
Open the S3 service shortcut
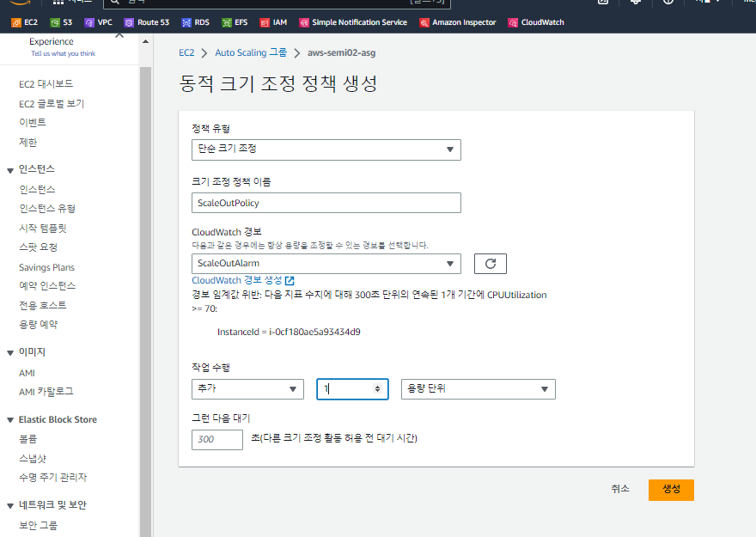coord(61,22)
